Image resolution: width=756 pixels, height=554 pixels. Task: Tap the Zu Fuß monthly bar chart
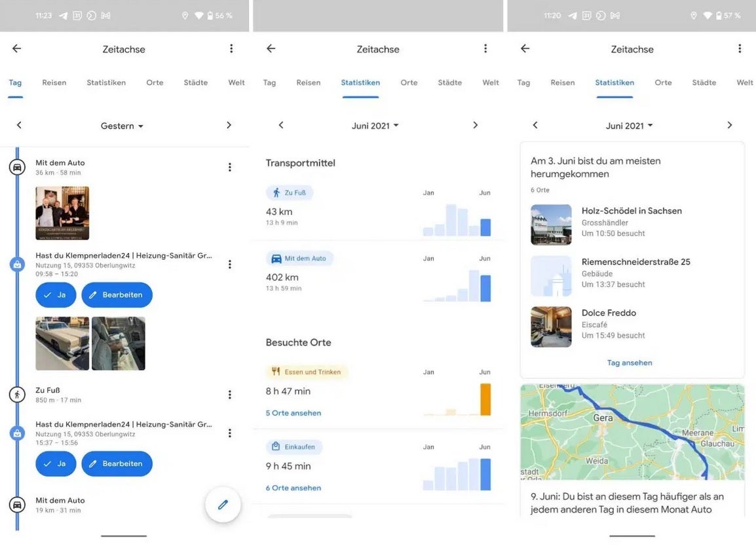(457, 220)
